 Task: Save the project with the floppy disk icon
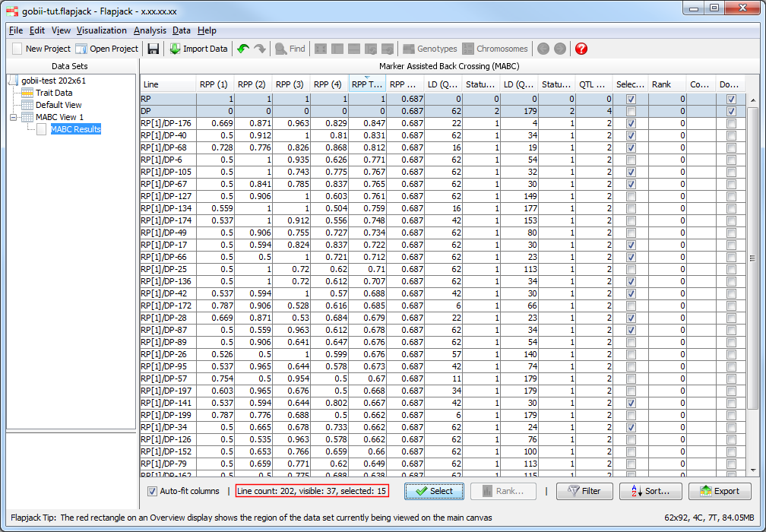point(154,49)
